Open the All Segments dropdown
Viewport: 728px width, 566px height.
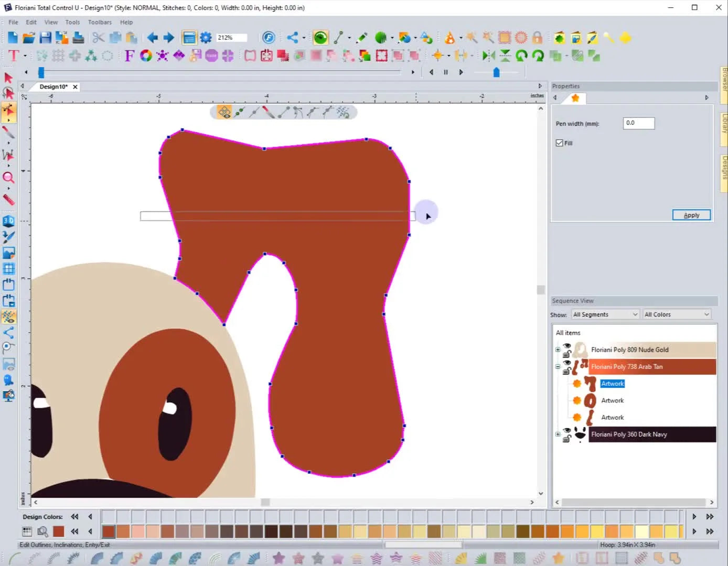pos(605,314)
